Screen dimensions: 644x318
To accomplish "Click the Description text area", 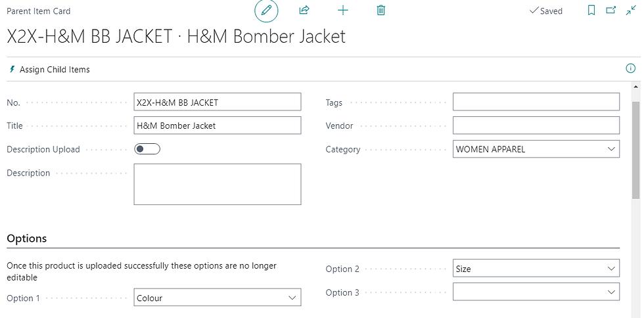I will click(218, 184).
